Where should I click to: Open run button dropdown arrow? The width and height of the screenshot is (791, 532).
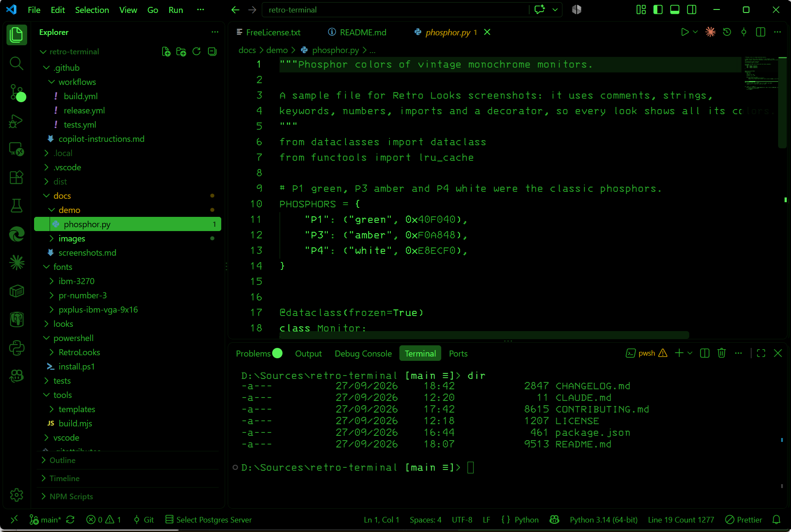(695, 32)
